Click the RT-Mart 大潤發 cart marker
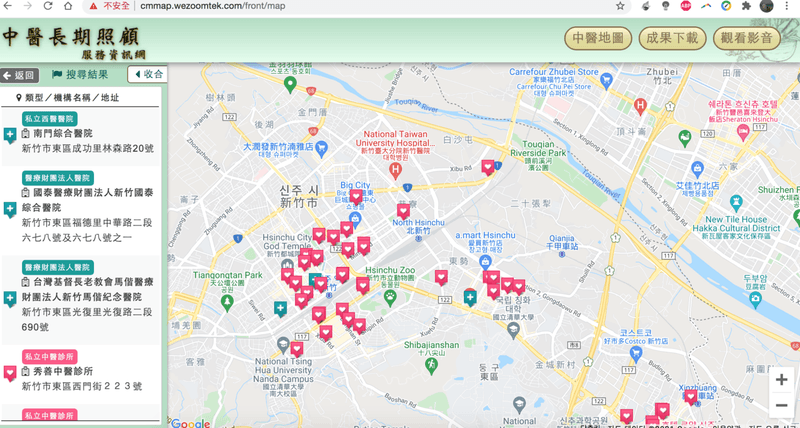800x428 pixels. click(x=321, y=148)
